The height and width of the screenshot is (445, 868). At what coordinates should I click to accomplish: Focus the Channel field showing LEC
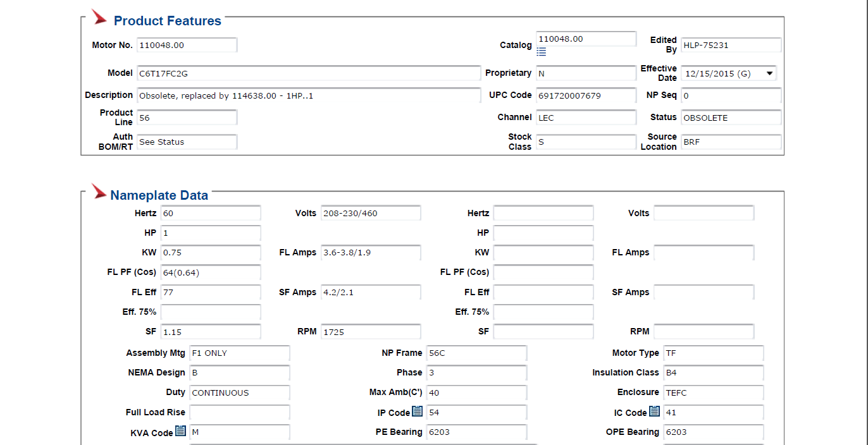click(586, 118)
